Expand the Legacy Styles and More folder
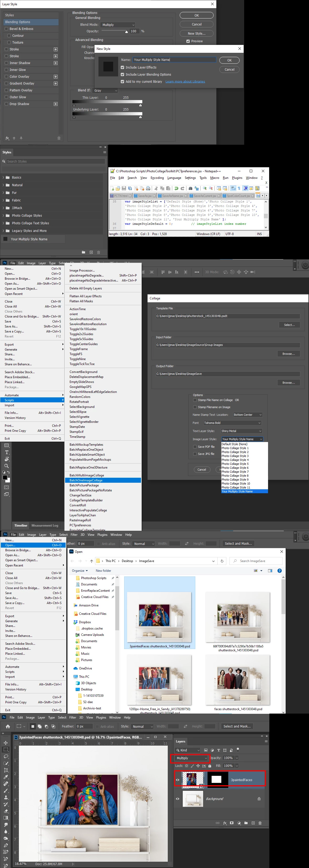309x868 pixels. pos(3,231)
